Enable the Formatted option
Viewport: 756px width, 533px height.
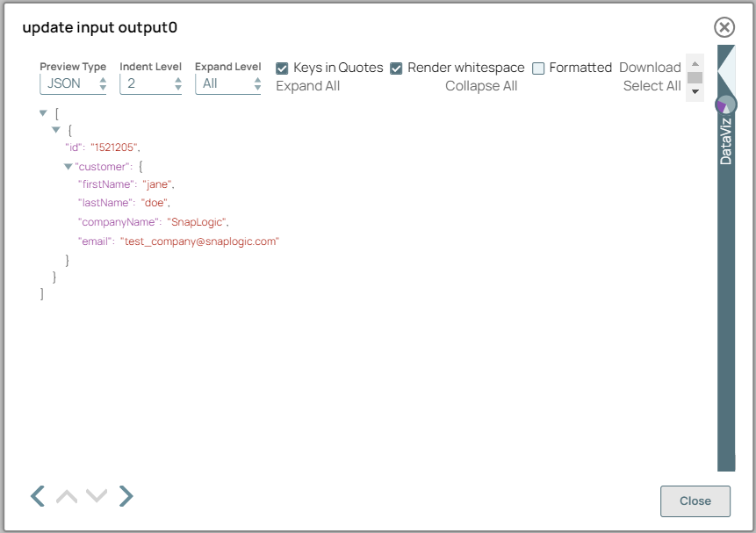point(537,68)
